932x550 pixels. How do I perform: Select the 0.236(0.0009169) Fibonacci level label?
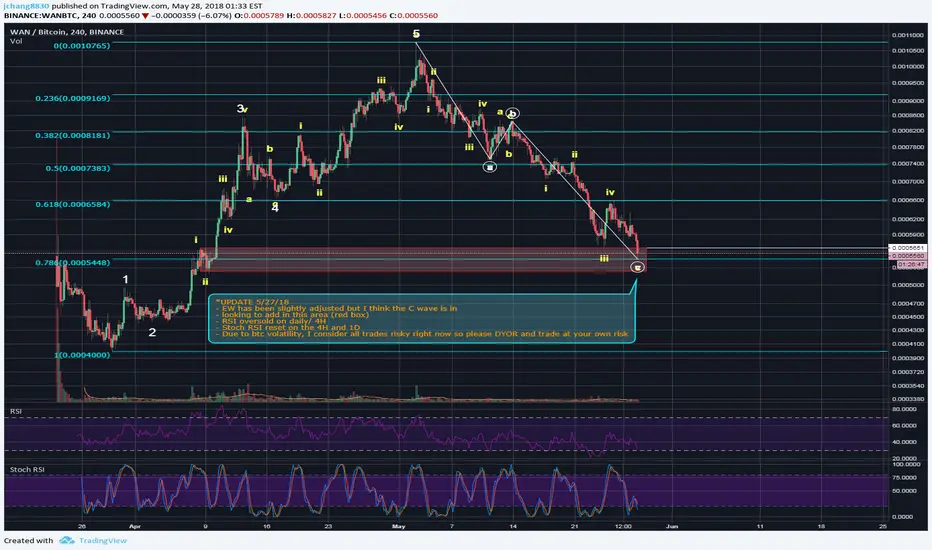73,98
